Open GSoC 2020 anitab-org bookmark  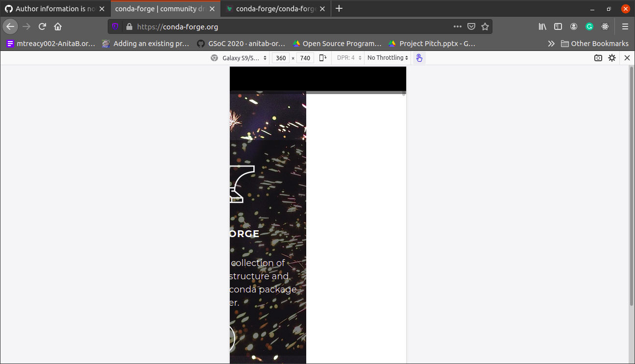point(241,44)
